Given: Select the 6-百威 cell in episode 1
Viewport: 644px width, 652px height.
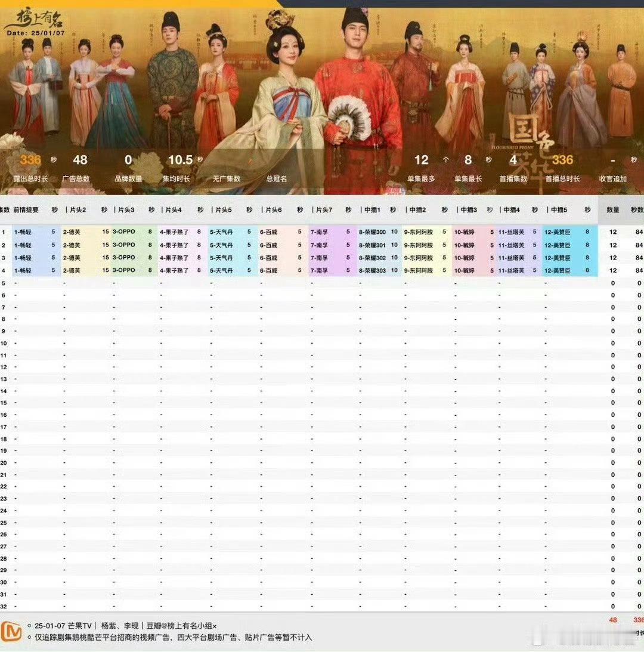Looking at the screenshot, I should pos(268,232).
